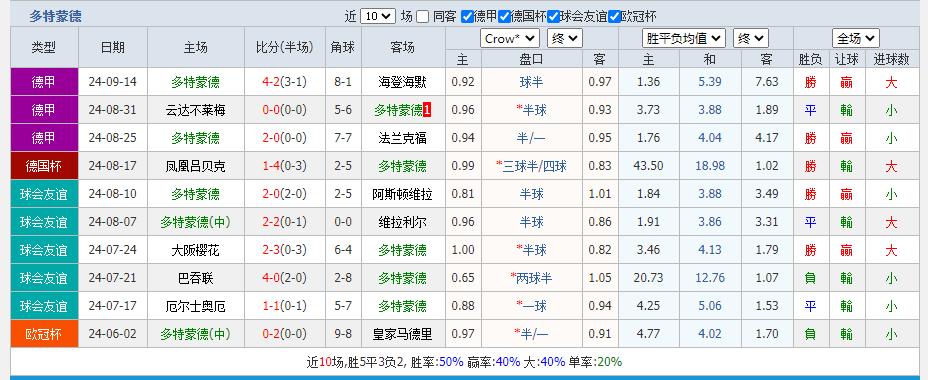Click the 德甲 label on the 24-09-14 row

[x=44, y=82]
